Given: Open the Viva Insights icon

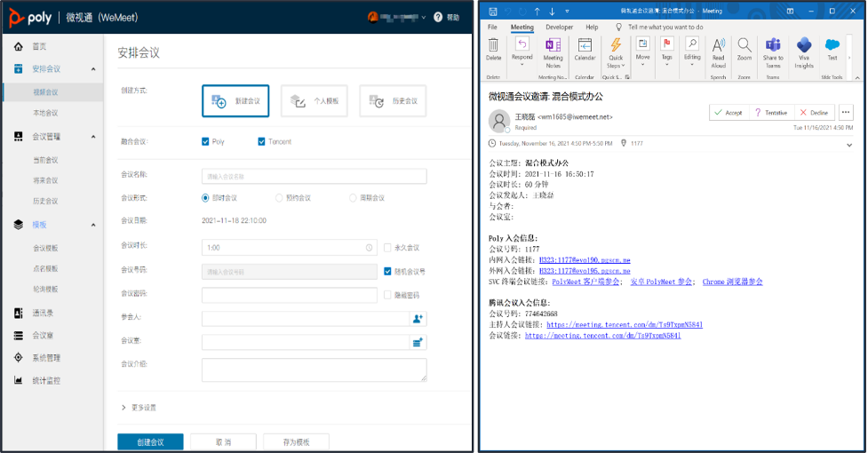Looking at the screenshot, I should 804,45.
